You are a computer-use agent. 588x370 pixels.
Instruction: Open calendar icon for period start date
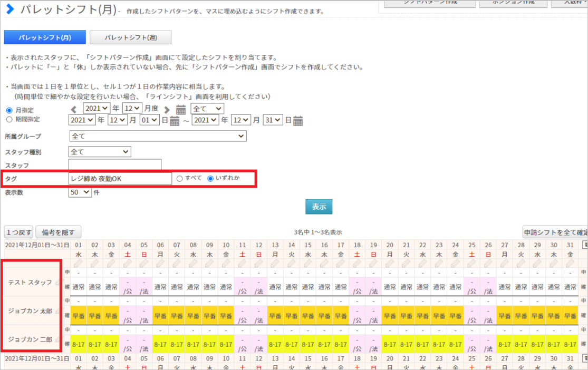[175, 121]
